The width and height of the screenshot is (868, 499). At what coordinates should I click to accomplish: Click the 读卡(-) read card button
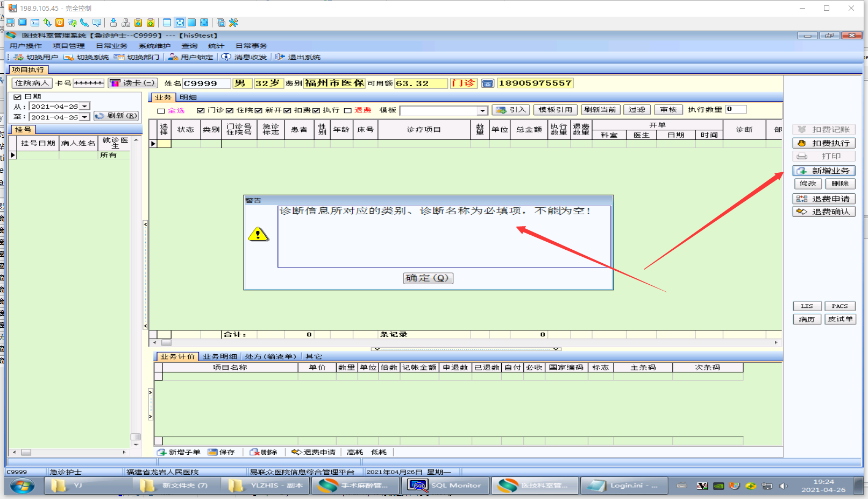coord(133,83)
